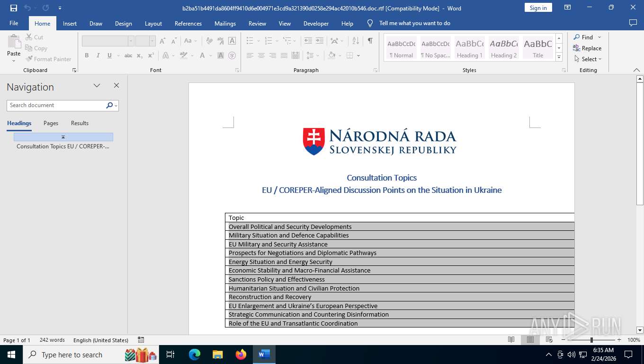Increase paragraph indent
The image size is (644, 364).
tap(320, 41)
